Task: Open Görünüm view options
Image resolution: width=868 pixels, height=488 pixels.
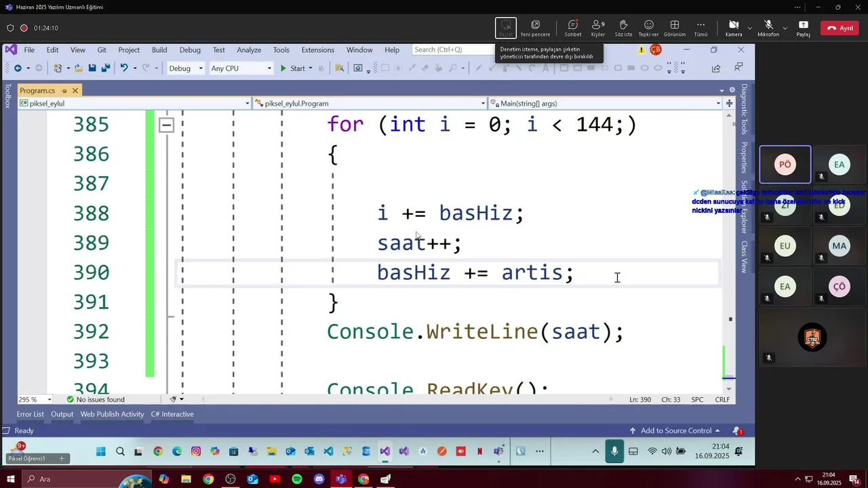Action: (x=674, y=28)
